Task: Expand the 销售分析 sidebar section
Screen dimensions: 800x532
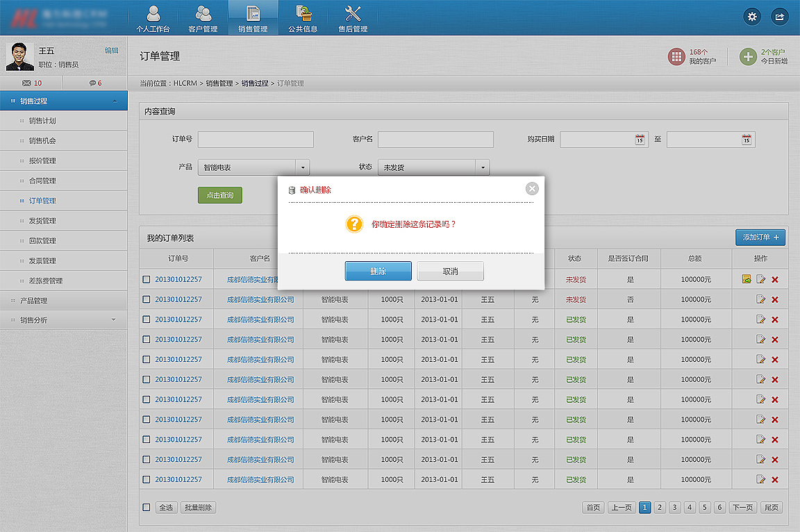Action: (x=64, y=319)
